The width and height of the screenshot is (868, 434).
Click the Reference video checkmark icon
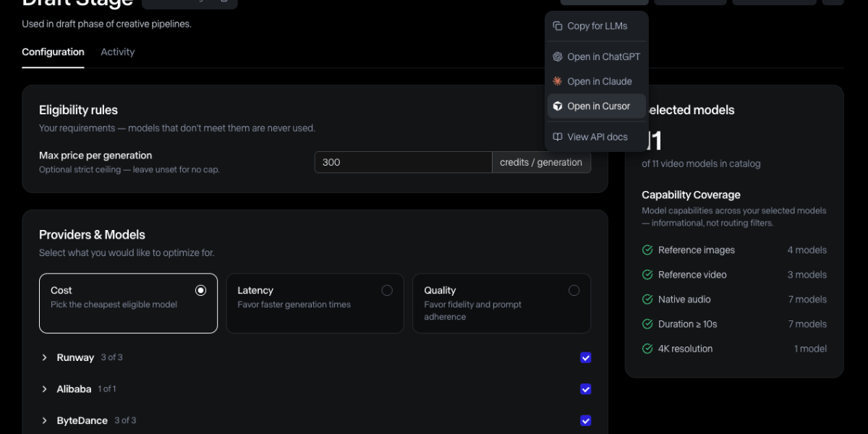click(x=647, y=275)
